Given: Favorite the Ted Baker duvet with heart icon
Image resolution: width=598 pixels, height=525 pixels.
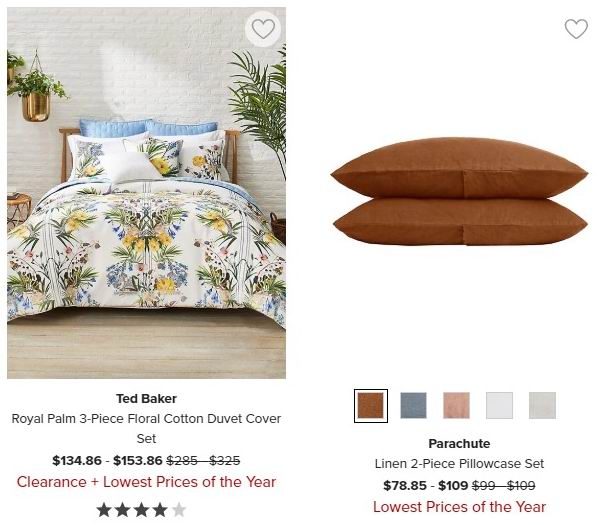Looking at the screenshot, I should (x=263, y=29).
